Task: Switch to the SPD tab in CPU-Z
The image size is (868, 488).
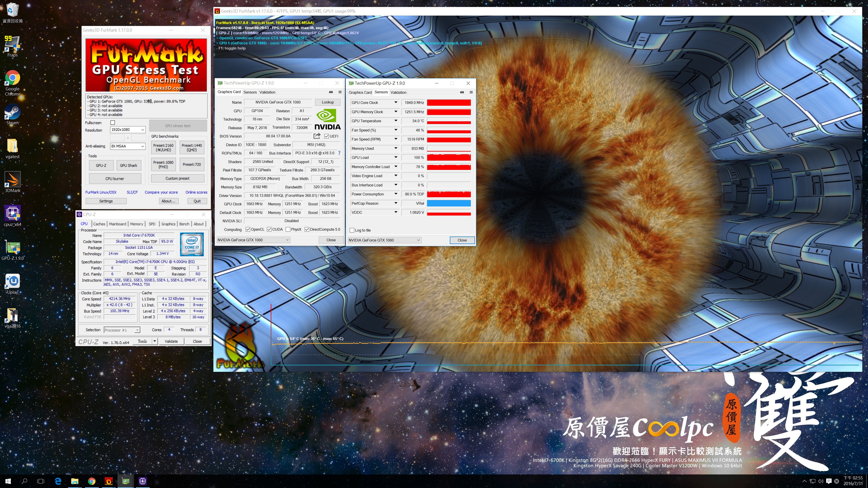Action: coord(152,224)
